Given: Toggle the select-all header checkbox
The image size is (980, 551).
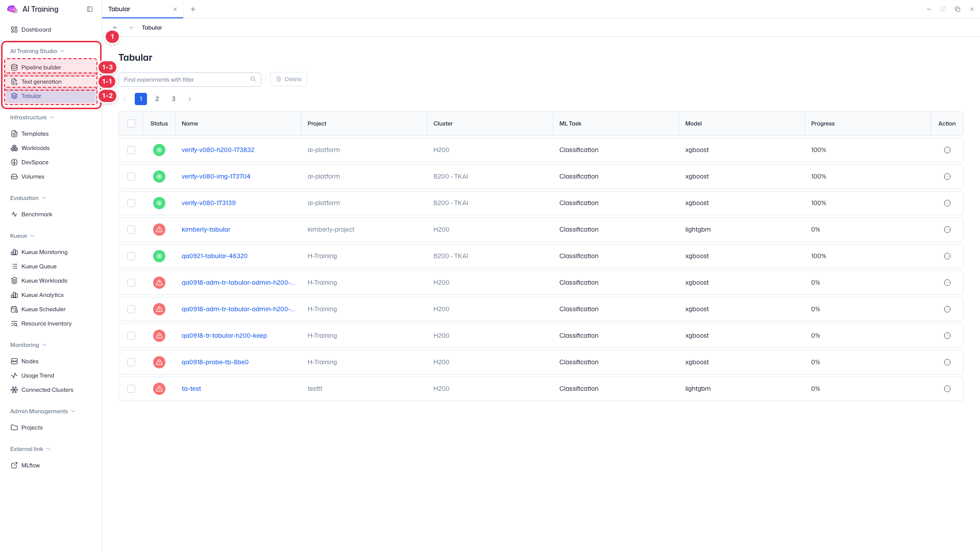Looking at the screenshot, I should [131, 123].
